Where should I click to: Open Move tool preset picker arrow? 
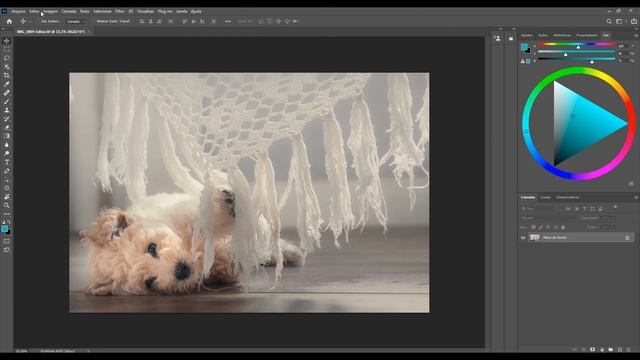point(30,21)
